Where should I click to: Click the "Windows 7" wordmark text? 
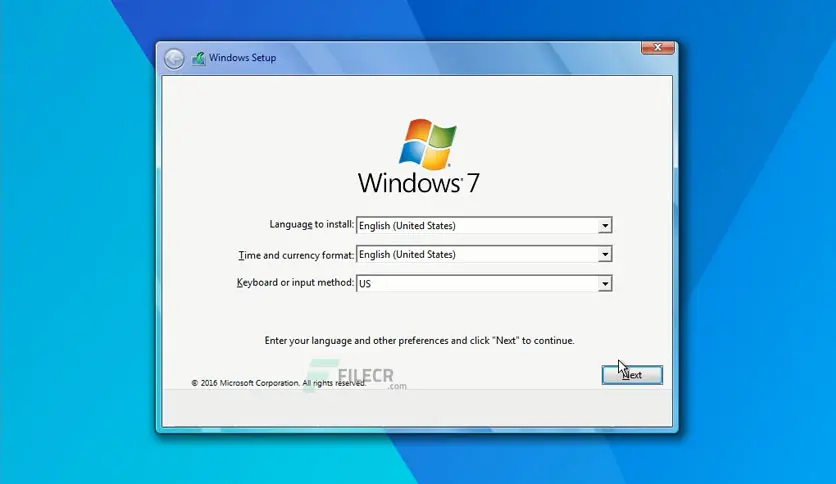418,183
